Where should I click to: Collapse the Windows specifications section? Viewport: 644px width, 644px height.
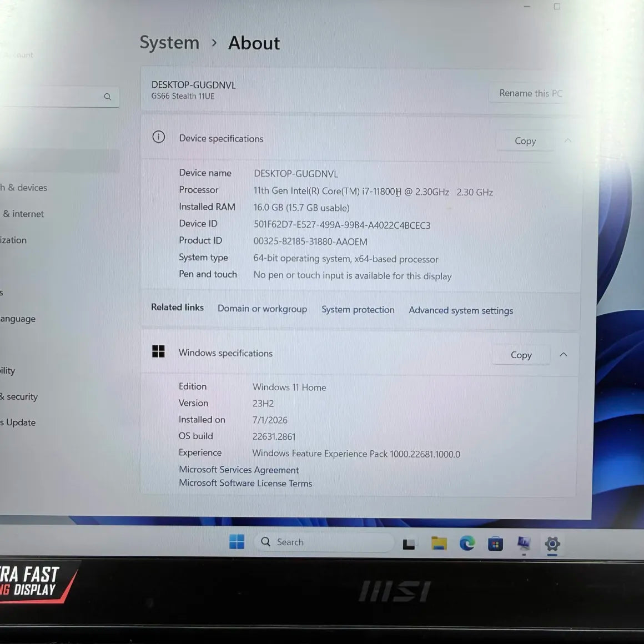click(563, 354)
